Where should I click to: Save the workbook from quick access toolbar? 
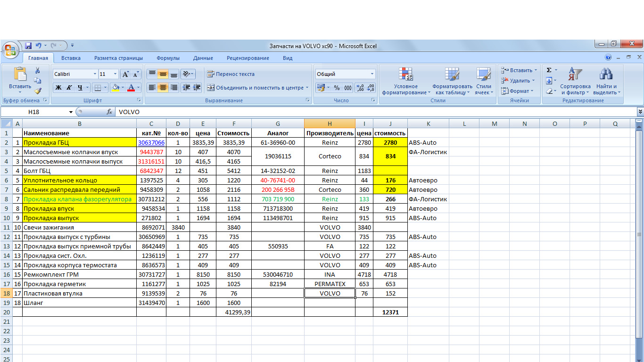point(28,46)
